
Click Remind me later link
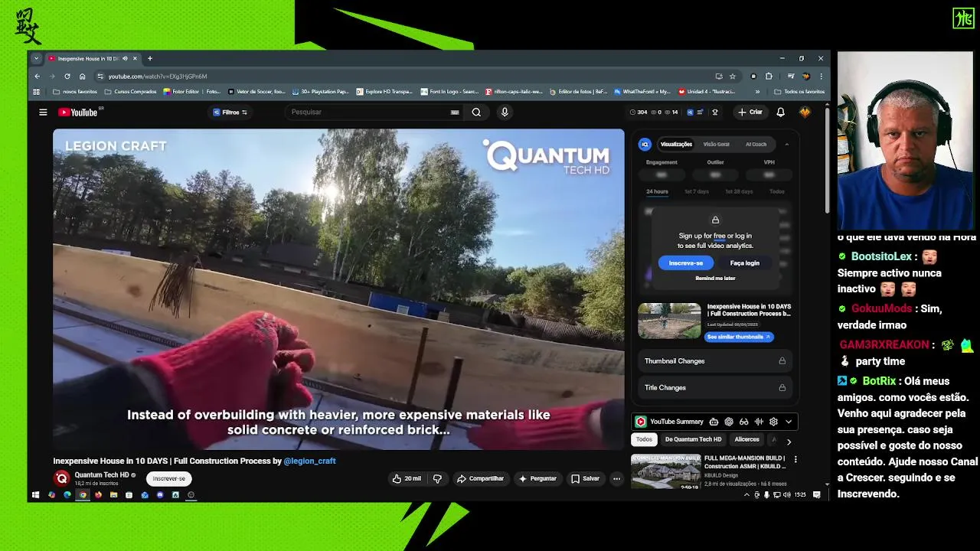click(x=715, y=279)
